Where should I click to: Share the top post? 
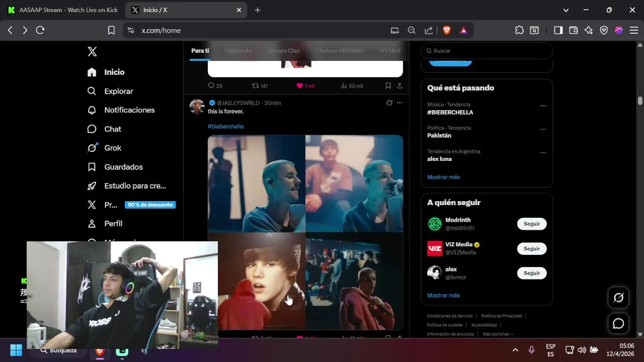tap(399, 86)
